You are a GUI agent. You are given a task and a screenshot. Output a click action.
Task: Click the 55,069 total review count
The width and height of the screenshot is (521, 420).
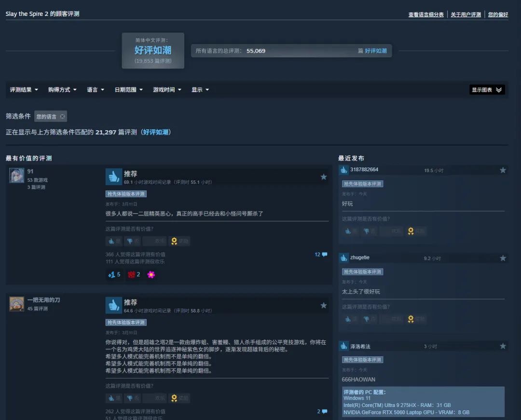(256, 51)
